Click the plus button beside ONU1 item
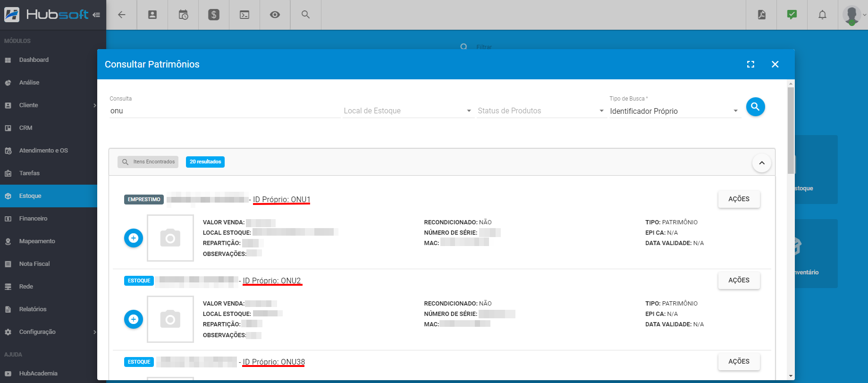868x383 pixels. coord(134,238)
